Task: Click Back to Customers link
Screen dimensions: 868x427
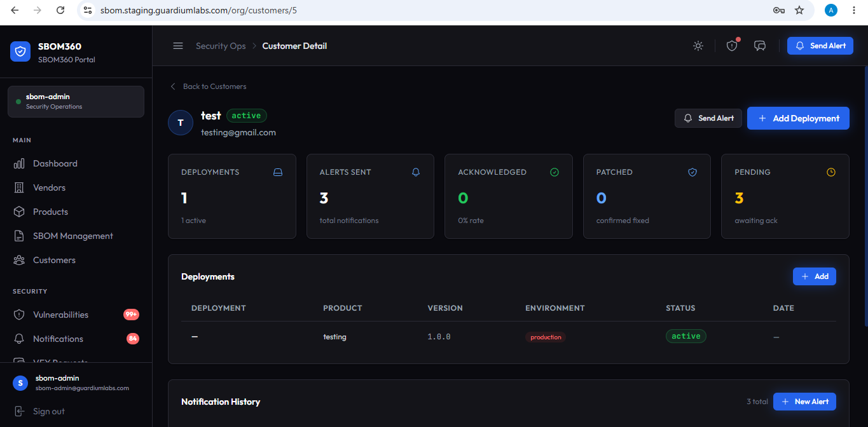Action: [x=209, y=86]
